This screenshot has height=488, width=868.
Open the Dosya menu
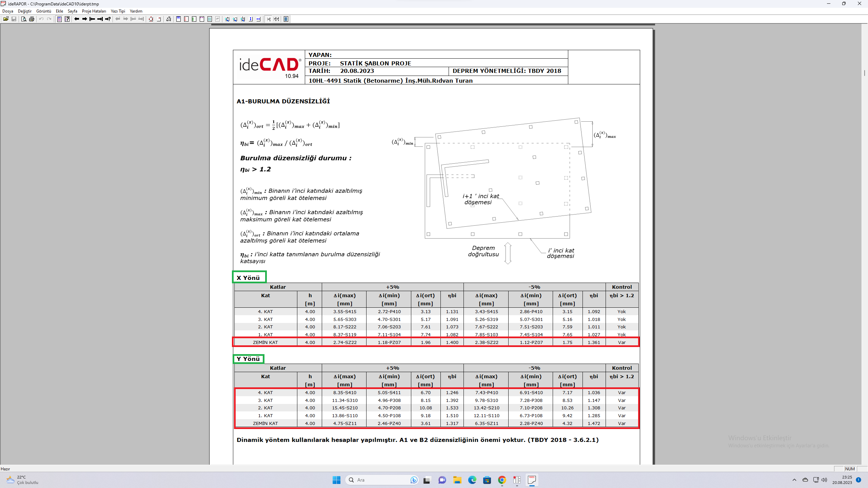(8, 11)
